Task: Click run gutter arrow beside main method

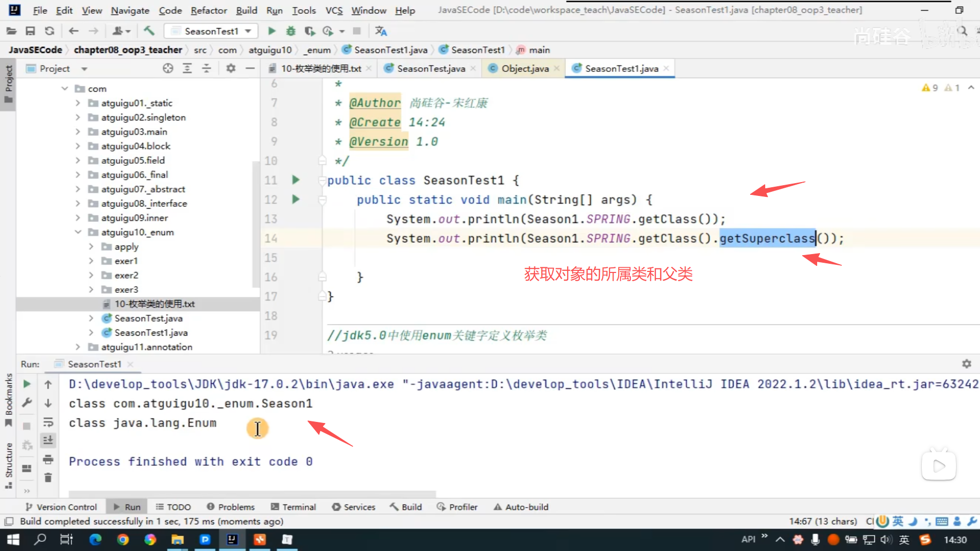Action: [296, 199]
